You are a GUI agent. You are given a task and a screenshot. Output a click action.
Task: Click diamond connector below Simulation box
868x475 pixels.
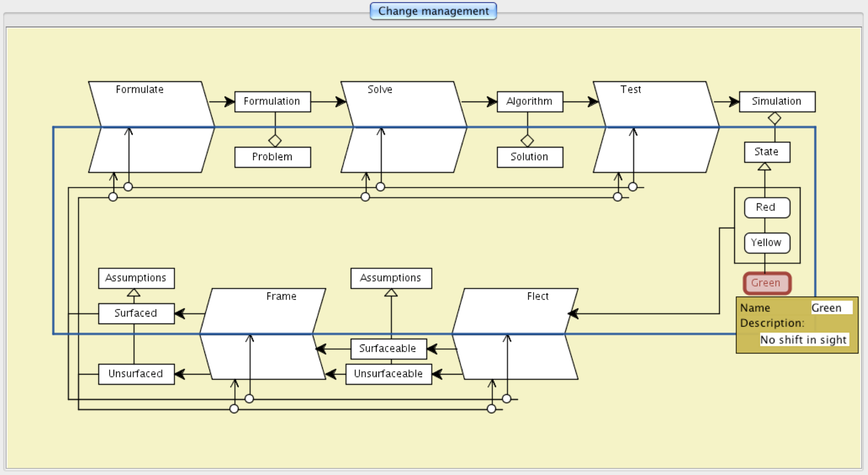click(x=774, y=118)
